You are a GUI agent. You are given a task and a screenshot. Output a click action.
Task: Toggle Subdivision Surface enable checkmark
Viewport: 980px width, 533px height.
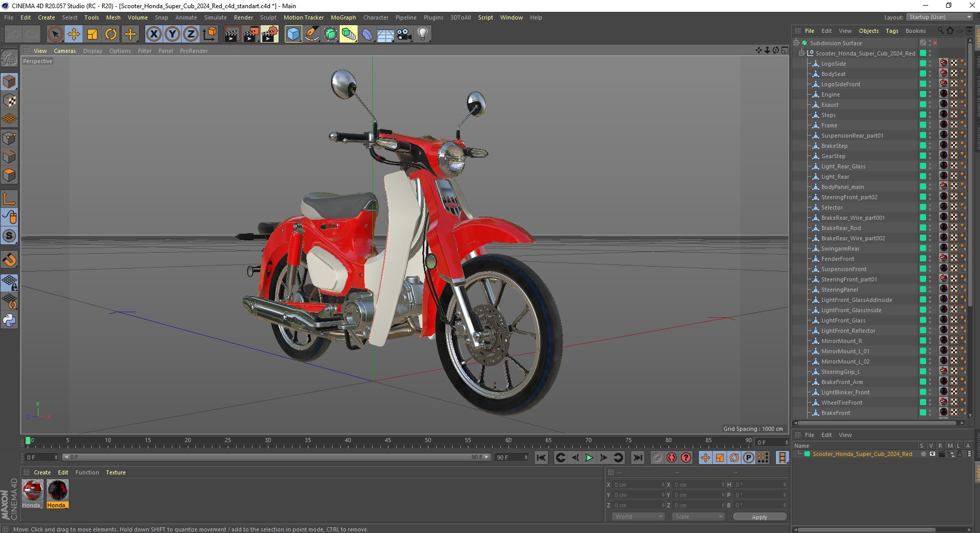935,43
